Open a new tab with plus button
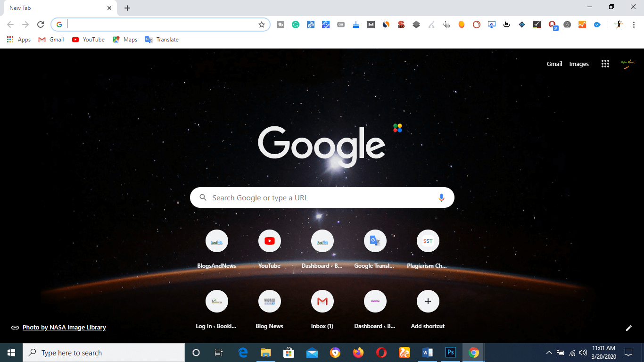This screenshot has width=644, height=362. 127,8
